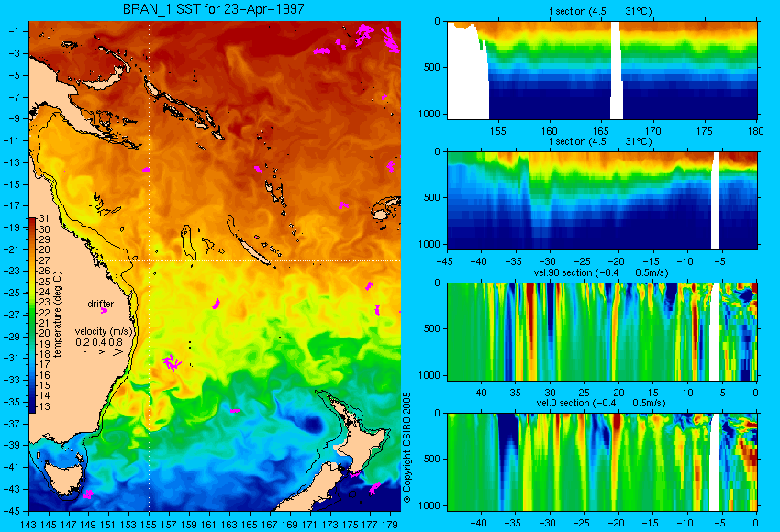Click the "179" longitude label on the map axis

[390, 524]
